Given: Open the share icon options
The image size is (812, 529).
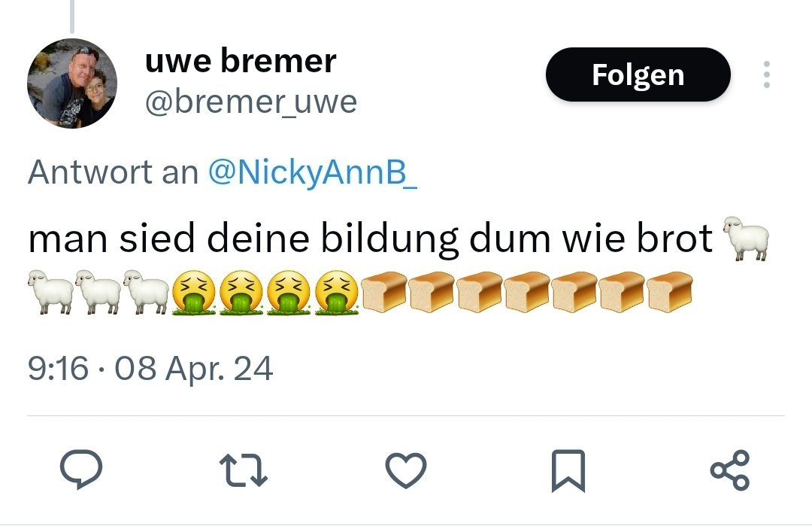Looking at the screenshot, I should point(729,470).
